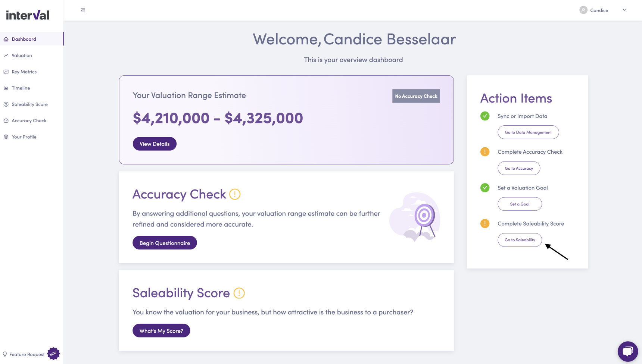Screen dimensions: 642x364
Task: Click the warning icon beside Complete Accuracy Check
Action: [484, 152]
